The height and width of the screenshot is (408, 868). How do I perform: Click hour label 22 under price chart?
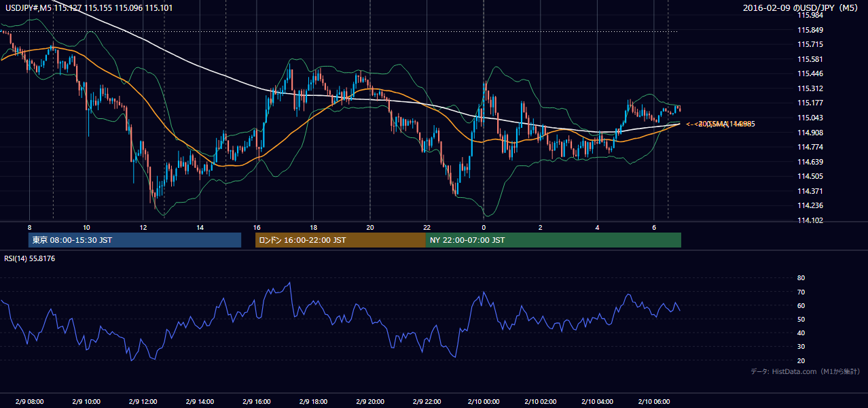pyautogui.click(x=427, y=227)
